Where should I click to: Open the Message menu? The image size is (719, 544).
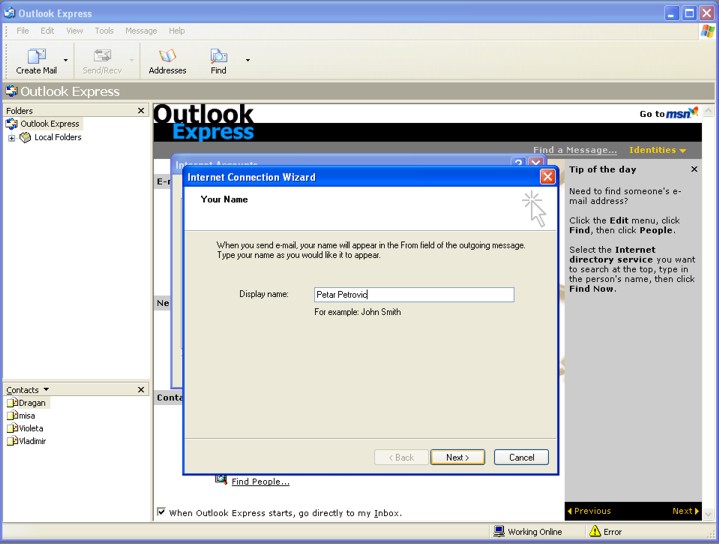pos(141,31)
